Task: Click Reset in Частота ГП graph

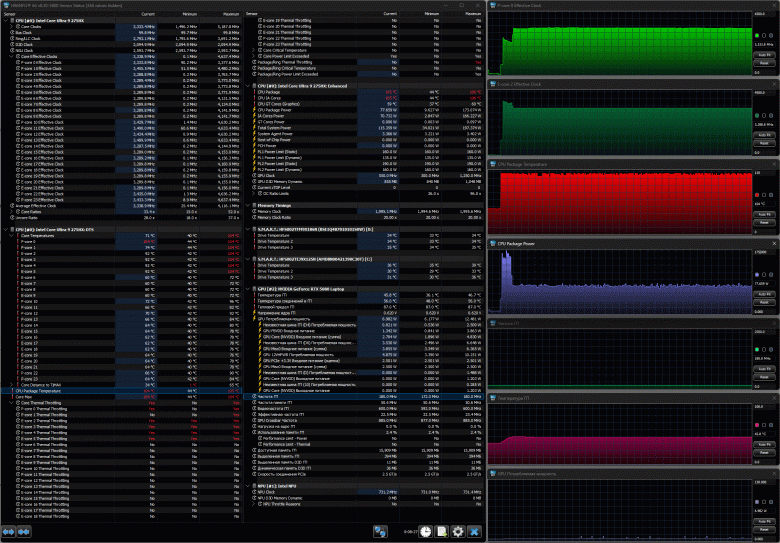Action: pos(765,377)
